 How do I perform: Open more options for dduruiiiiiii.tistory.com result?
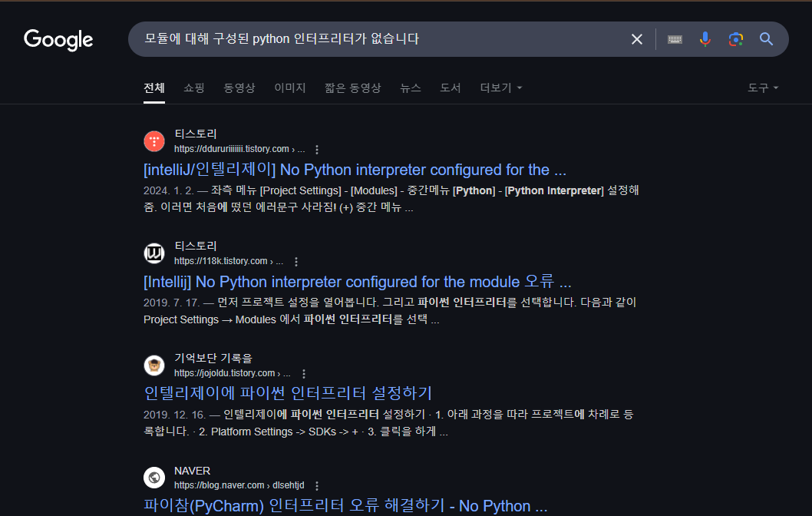point(317,150)
